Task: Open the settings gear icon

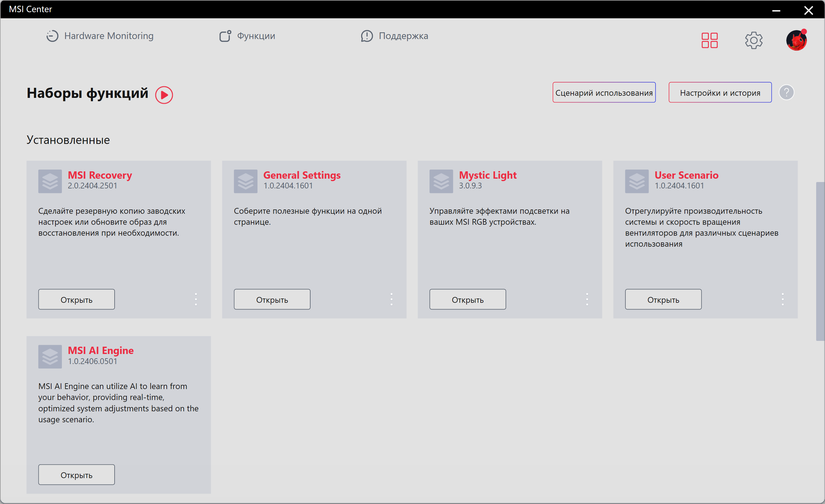Action: [753, 41]
